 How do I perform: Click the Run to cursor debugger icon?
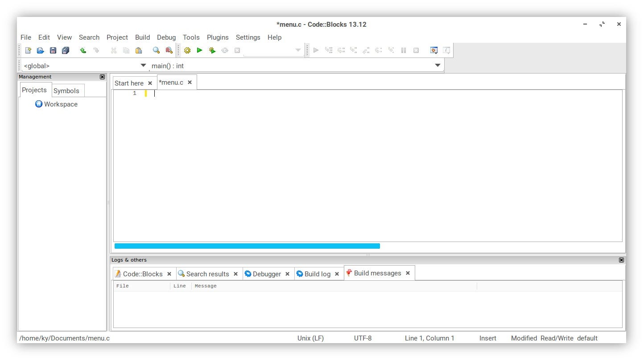329,50
